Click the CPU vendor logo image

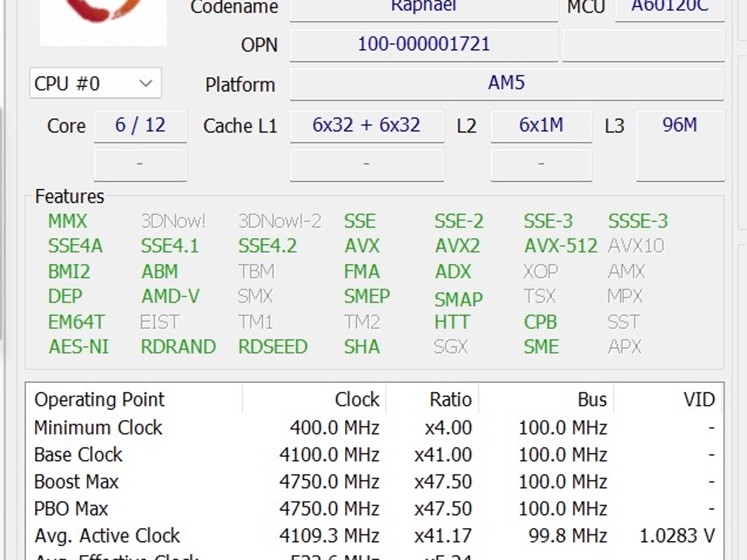pos(103,23)
